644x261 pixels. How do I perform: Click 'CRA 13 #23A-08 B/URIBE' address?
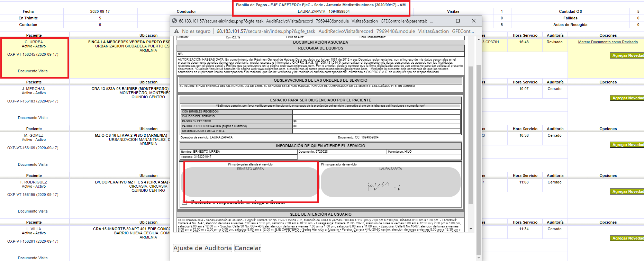pyautogui.click(x=130, y=89)
